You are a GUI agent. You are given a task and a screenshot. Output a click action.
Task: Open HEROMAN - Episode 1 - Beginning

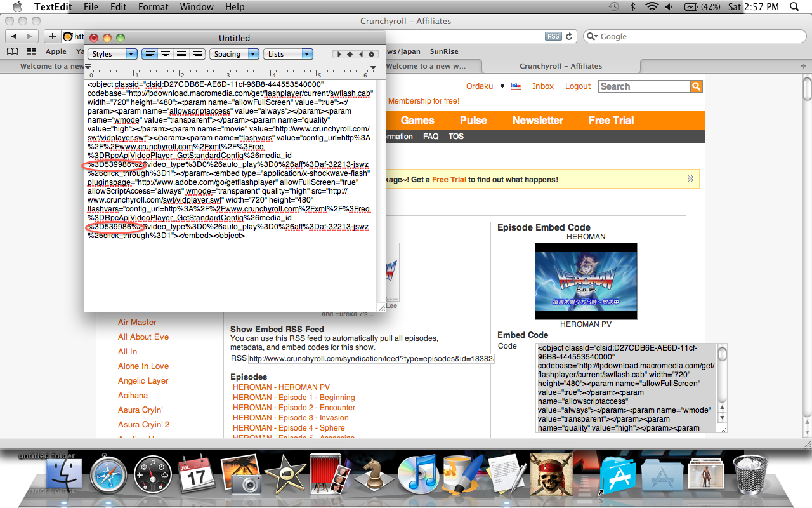click(294, 397)
